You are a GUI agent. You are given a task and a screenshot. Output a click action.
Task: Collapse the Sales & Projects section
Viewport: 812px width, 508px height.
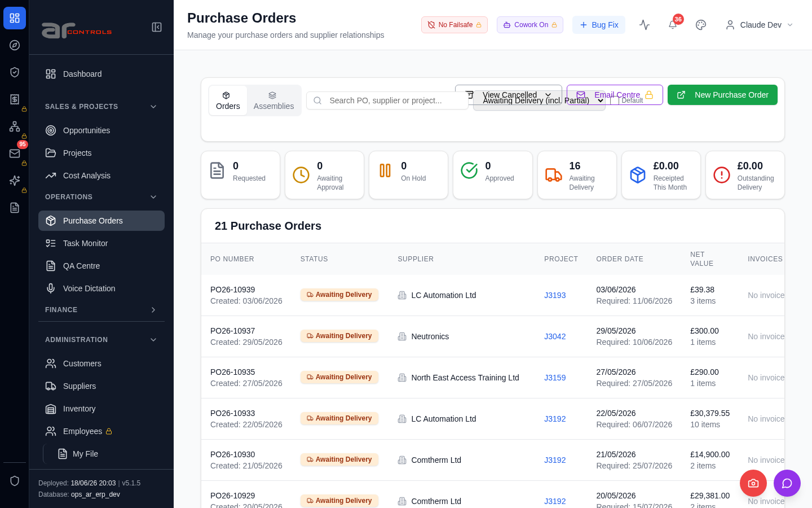tap(101, 107)
